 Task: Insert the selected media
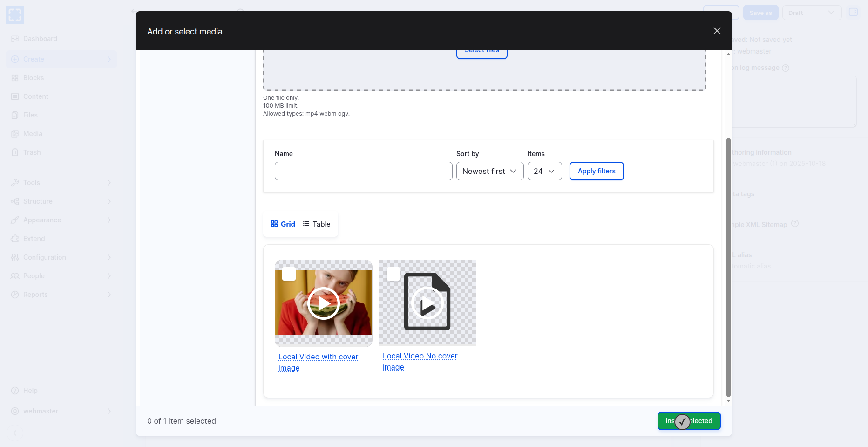pyautogui.click(x=689, y=421)
